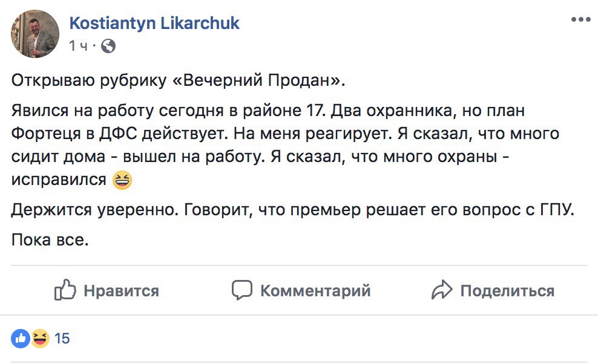
Task: Click the globe public-privacy icon
Action: 108,46
